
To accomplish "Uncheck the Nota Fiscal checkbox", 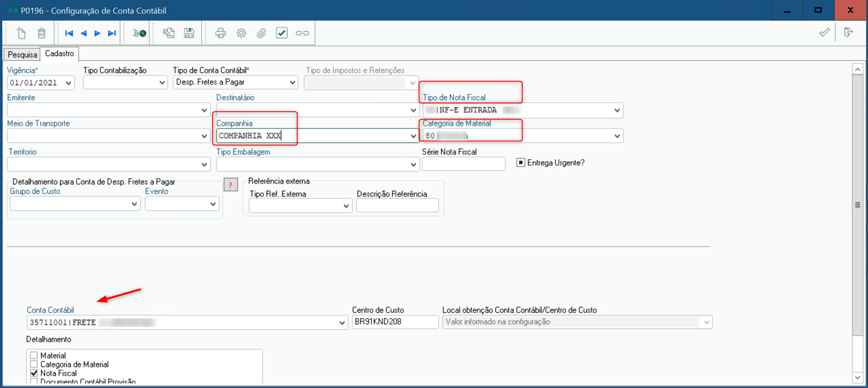I will (x=34, y=373).
